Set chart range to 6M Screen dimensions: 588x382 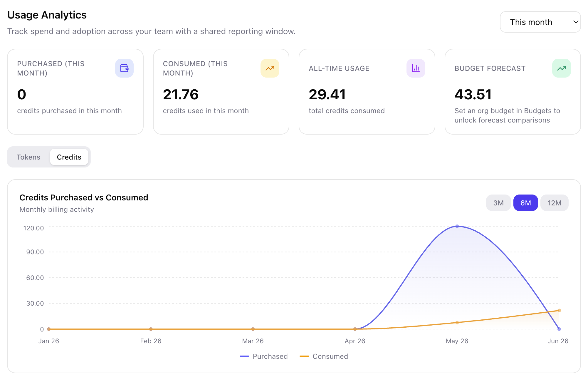point(525,203)
